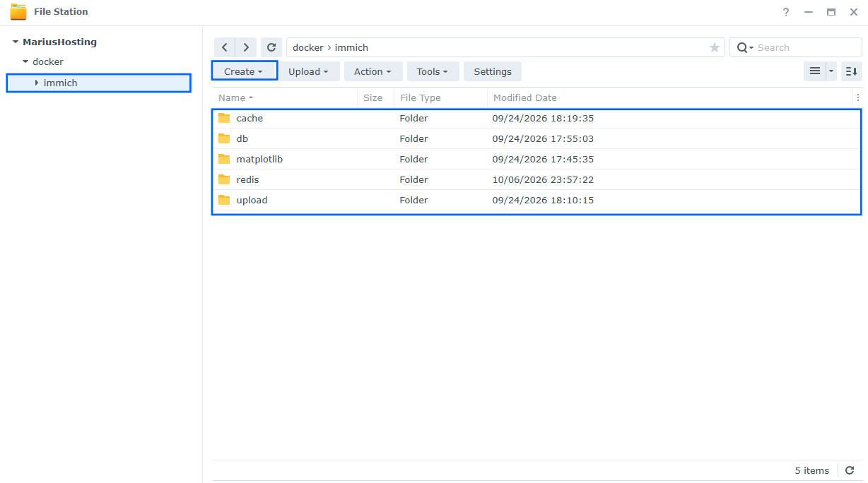Expand the immich tree node arrow
The width and height of the screenshot is (868, 483).
pyautogui.click(x=37, y=83)
